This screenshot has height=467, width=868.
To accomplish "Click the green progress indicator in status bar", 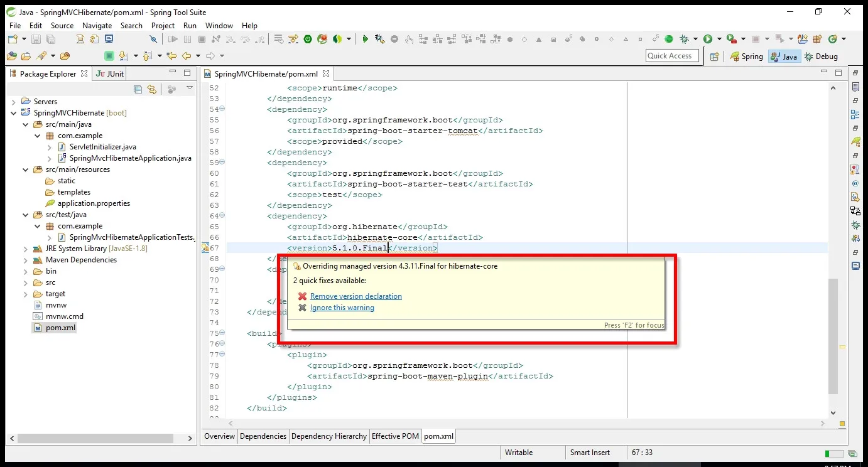I will [834, 453].
